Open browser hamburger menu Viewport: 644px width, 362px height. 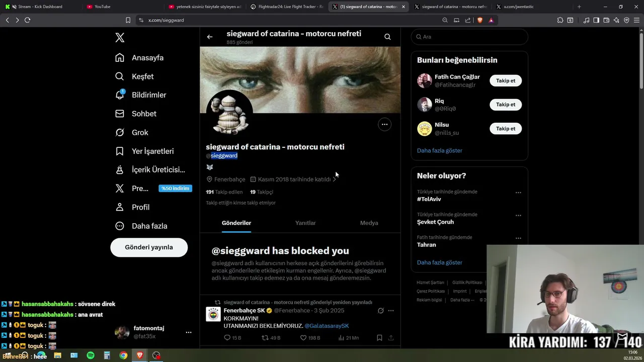tap(636, 20)
